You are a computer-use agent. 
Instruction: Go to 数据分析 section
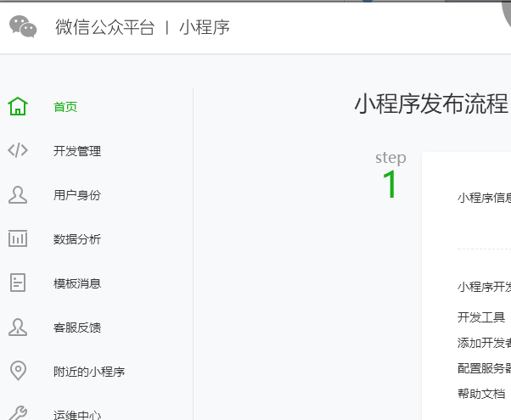coord(77,239)
